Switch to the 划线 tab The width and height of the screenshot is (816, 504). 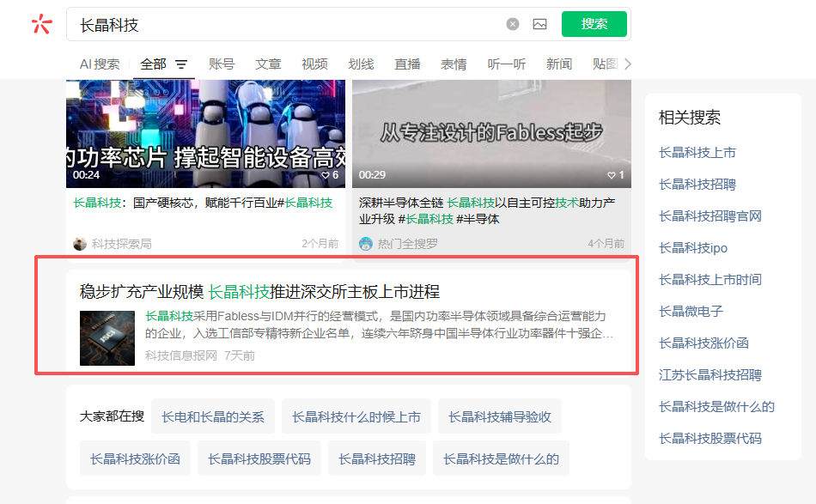coord(361,64)
